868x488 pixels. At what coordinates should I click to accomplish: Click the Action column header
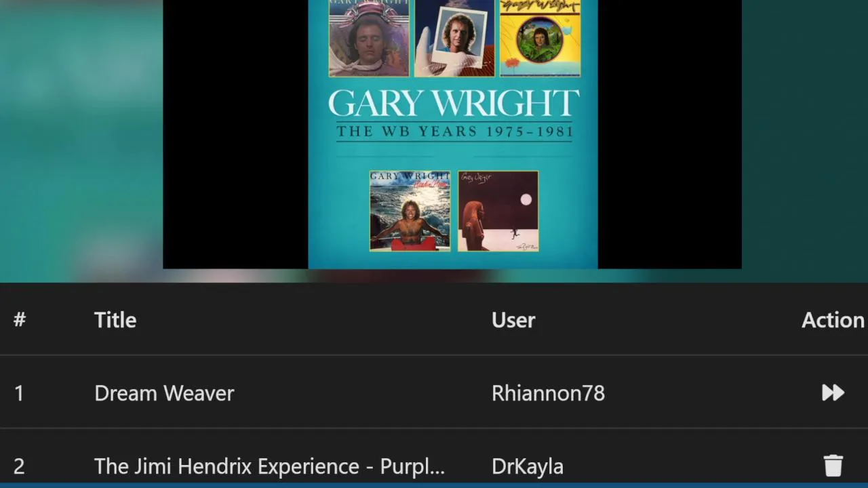click(x=833, y=320)
